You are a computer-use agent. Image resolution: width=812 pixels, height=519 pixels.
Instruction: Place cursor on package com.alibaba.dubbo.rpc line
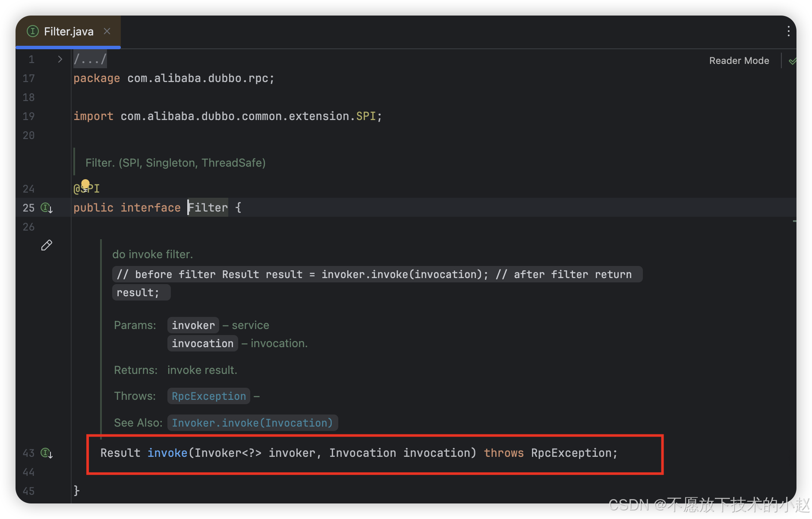173,78
